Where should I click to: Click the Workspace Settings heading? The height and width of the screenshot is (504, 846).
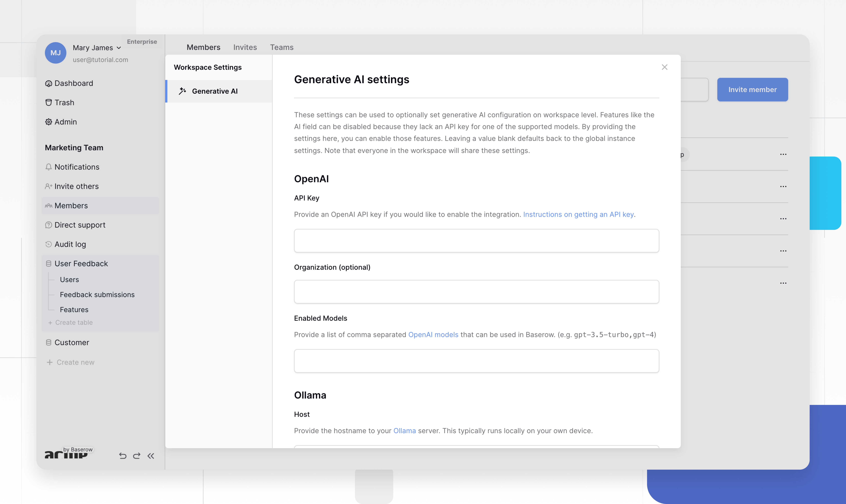[x=208, y=67]
